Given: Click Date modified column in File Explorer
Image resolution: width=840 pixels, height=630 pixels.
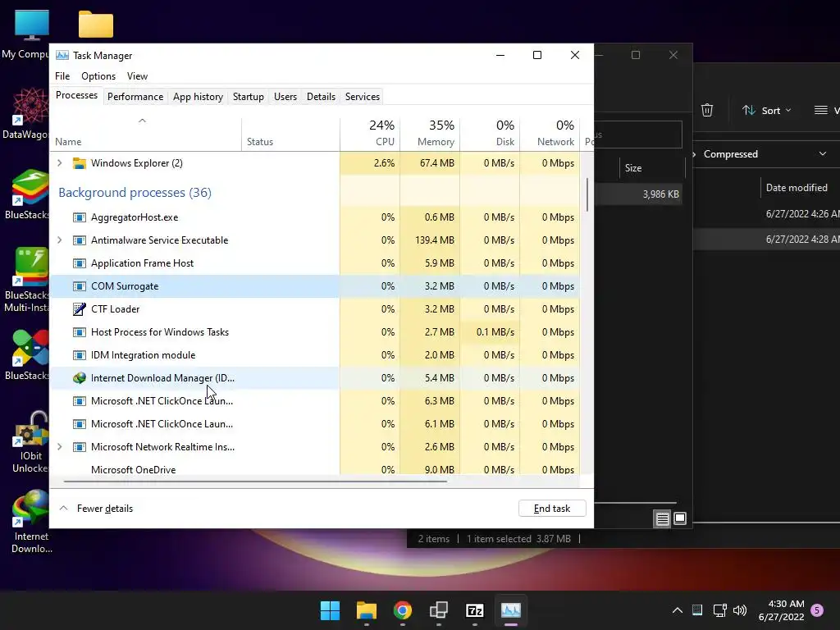Looking at the screenshot, I should (797, 188).
